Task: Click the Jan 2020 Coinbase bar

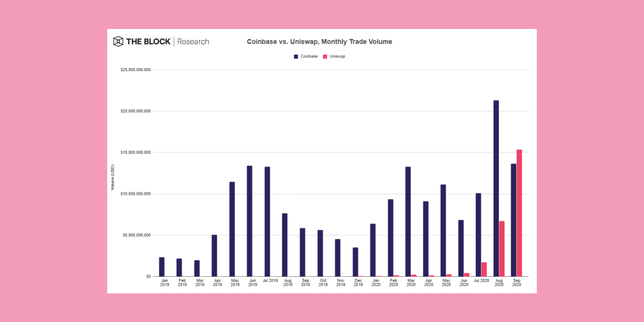Action: 373,250
